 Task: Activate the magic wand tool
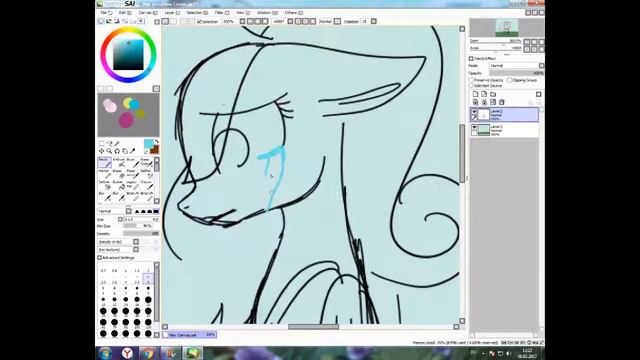(117, 144)
